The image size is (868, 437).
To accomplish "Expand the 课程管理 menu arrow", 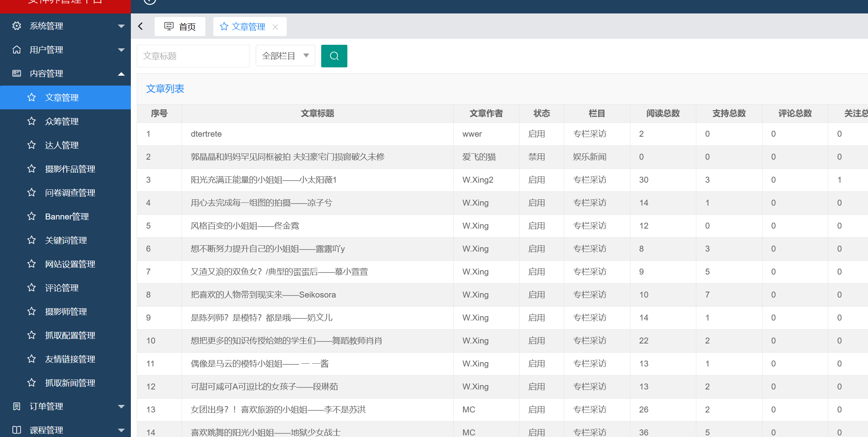I will (x=121, y=430).
